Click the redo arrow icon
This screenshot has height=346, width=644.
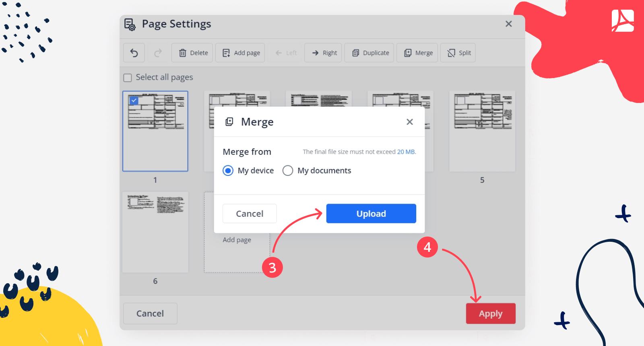click(x=158, y=53)
